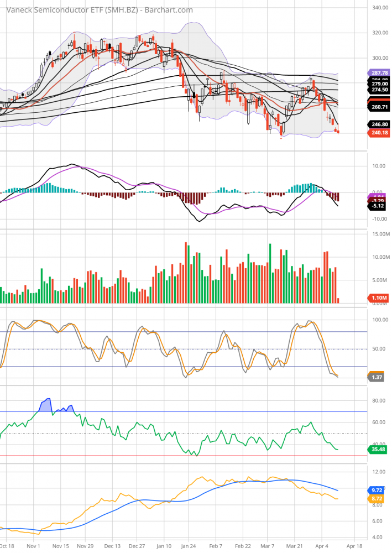Click the 340.00 price axis label
This screenshot has height=553, width=392.
click(x=379, y=8)
